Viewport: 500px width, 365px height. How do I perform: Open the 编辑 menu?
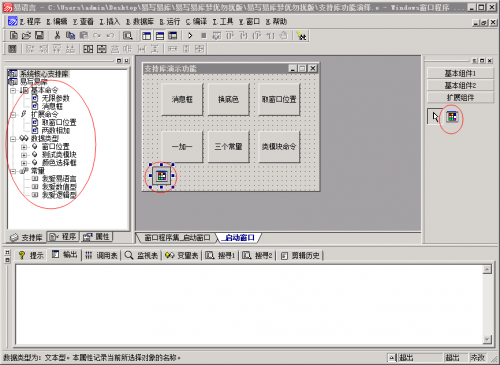[57, 22]
